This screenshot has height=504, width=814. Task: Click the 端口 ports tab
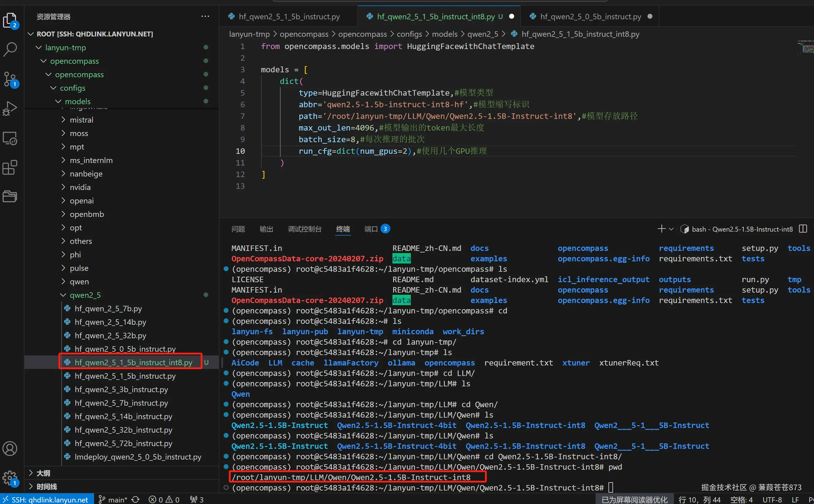[371, 229]
